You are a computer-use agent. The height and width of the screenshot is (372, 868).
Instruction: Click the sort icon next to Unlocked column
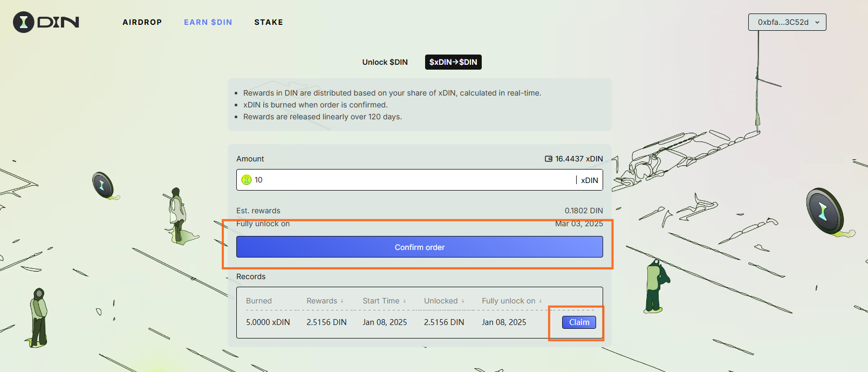point(463,301)
